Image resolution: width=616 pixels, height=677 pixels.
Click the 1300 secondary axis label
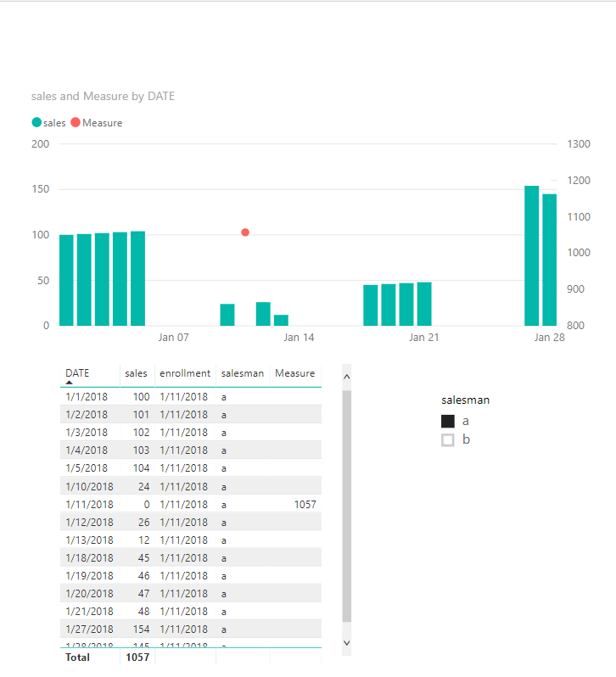(579, 143)
